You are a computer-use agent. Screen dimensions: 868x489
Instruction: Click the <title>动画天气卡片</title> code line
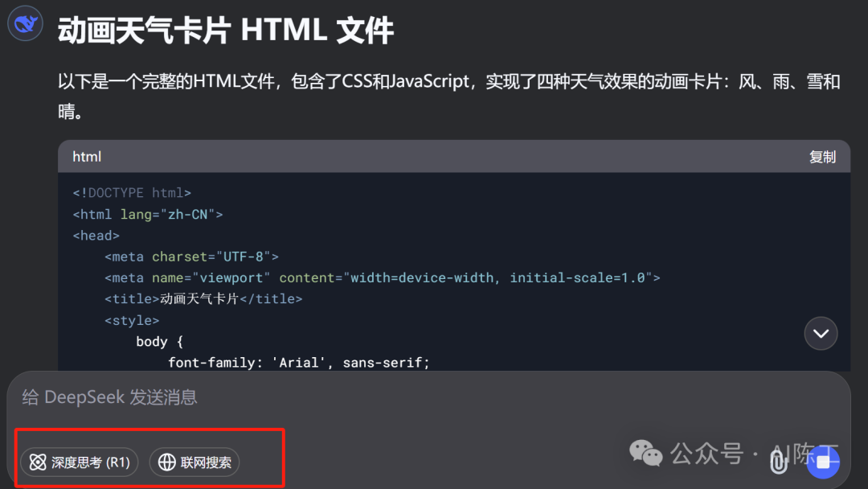[x=203, y=298]
